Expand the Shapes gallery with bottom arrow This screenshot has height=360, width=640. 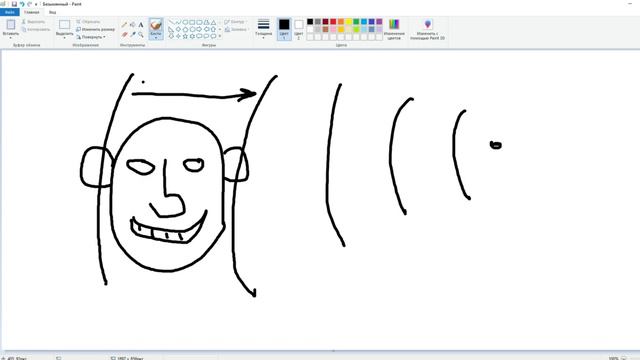[x=220, y=36]
